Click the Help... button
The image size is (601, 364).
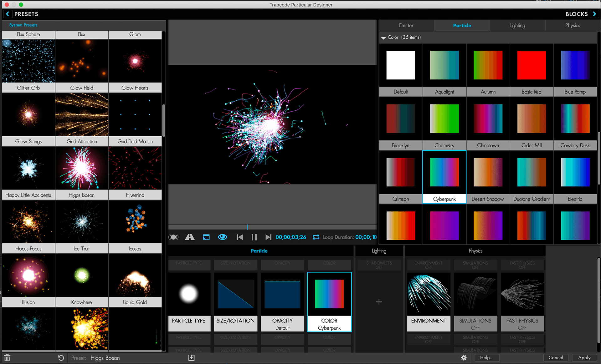pos(487,357)
